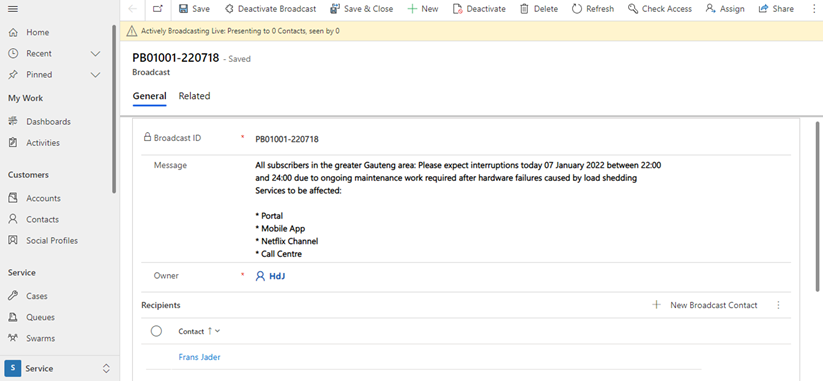The width and height of the screenshot is (823, 382).
Task: Share the broadcast record
Action: 776,9
